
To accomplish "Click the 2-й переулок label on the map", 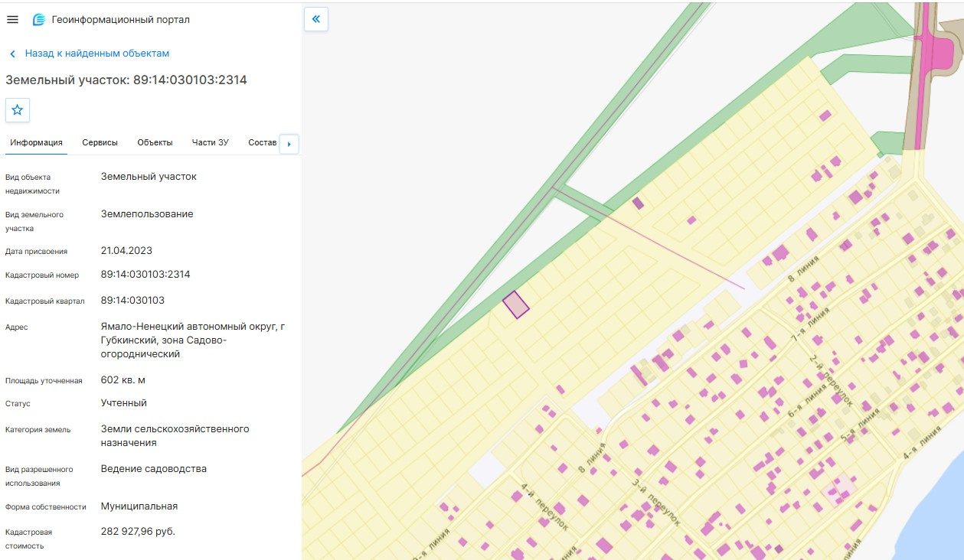I will pos(831,380).
